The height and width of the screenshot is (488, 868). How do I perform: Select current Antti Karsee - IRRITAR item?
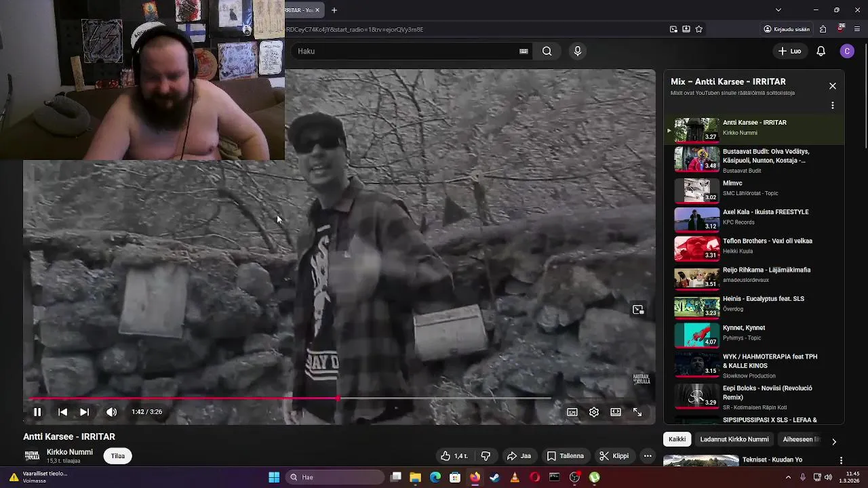coord(753,129)
